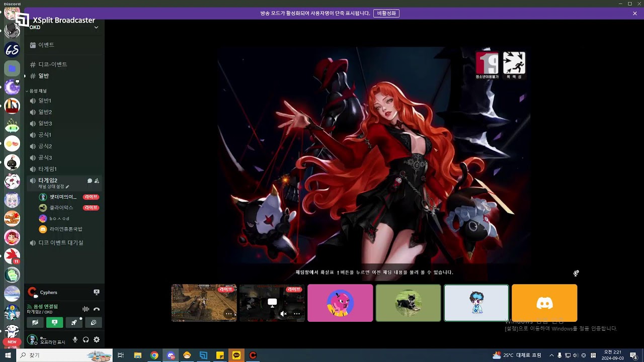Open more options on the second stream tile

[297, 314]
